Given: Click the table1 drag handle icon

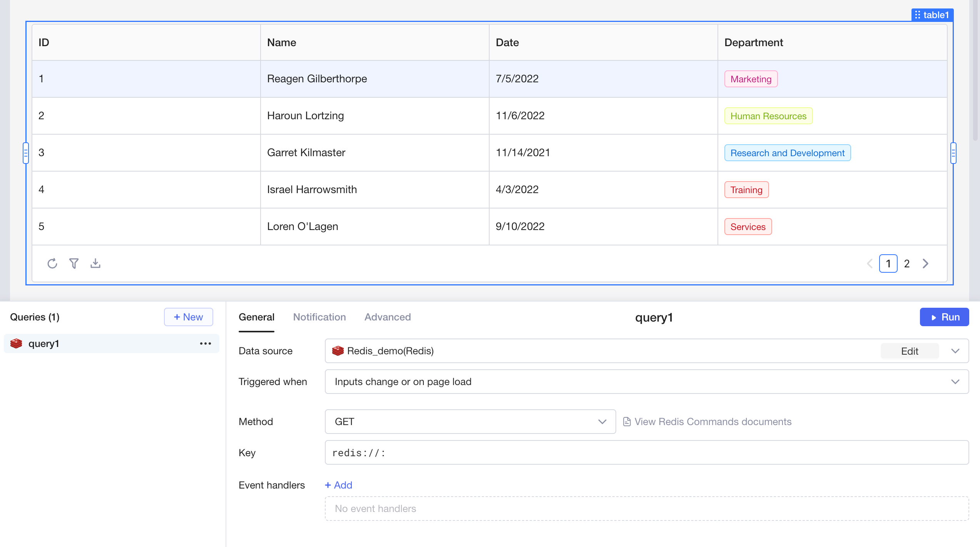Looking at the screenshot, I should [918, 15].
